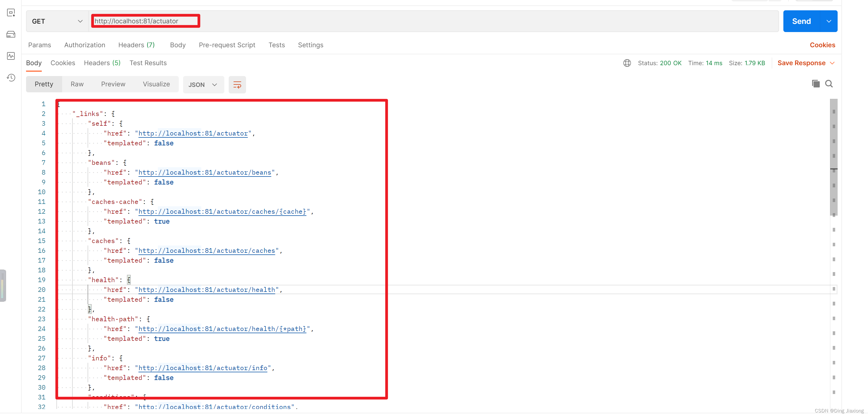Click the "info" key on line 27
The height and width of the screenshot is (416, 868).
(x=99, y=359)
